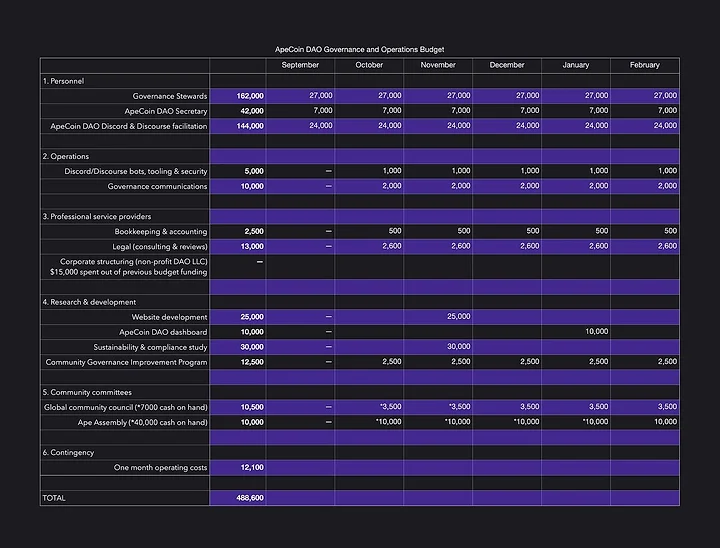
Task: Click Corporate structuring (non-profit DAO LLC) label
Action: click(x=134, y=262)
